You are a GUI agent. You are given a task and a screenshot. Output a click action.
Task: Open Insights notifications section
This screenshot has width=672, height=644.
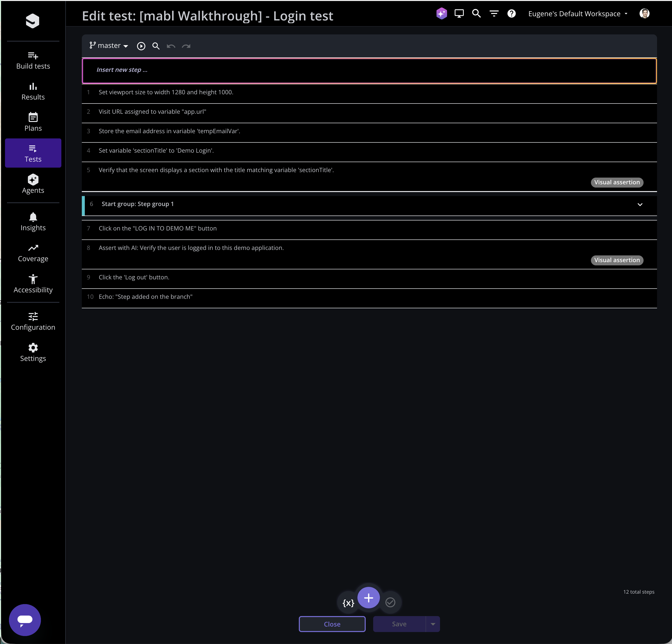[x=33, y=222]
